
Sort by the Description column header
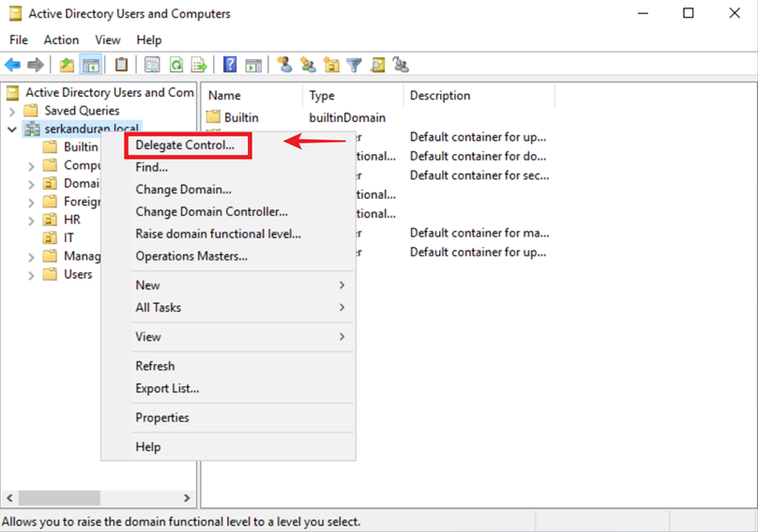[x=479, y=96]
